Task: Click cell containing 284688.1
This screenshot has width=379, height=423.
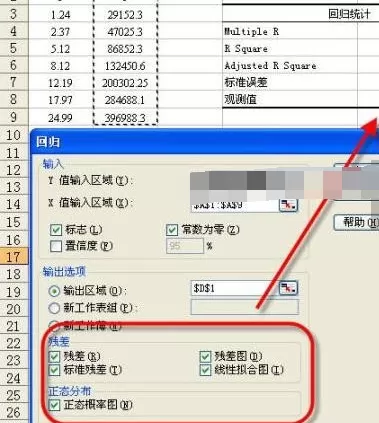Action: pos(125,100)
